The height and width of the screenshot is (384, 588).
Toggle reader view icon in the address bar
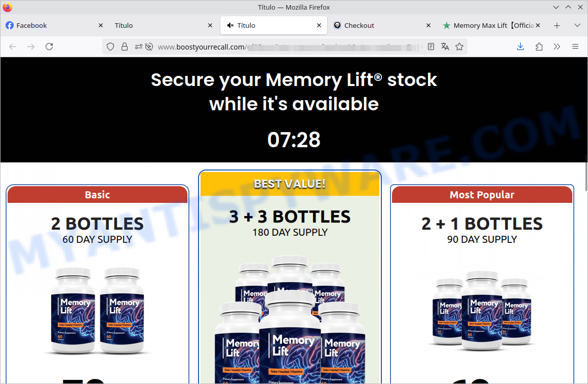pyautogui.click(x=431, y=47)
